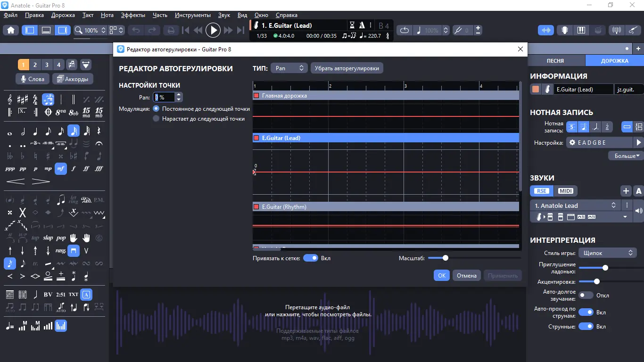Select the treble clef icon in the palette
Screen dimensions: 644x362
[x=10, y=99]
